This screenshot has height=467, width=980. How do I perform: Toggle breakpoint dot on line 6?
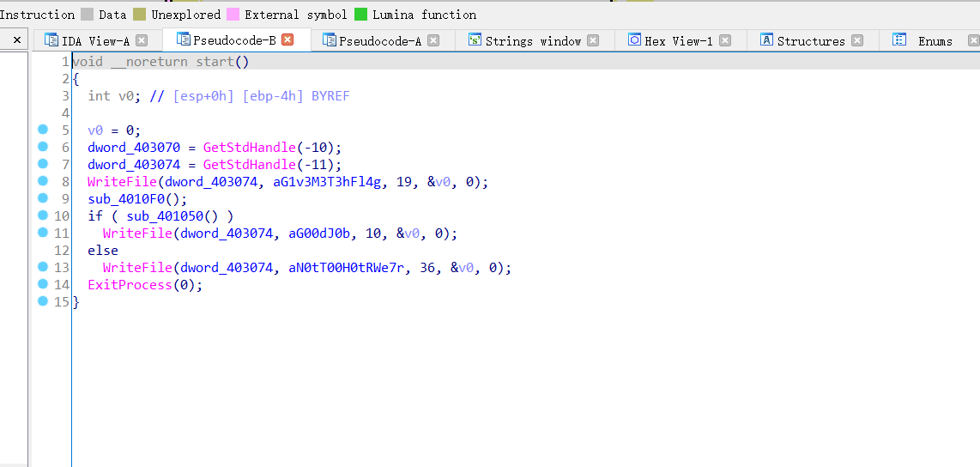(x=43, y=146)
